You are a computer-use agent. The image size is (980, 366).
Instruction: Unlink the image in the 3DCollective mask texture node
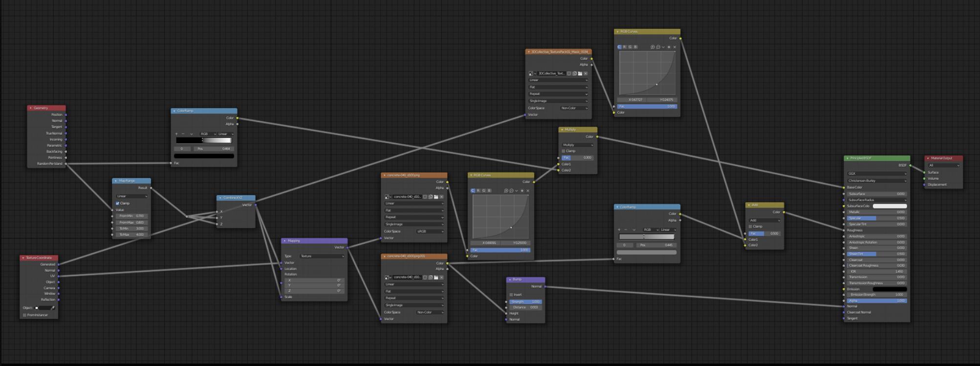coord(586,73)
